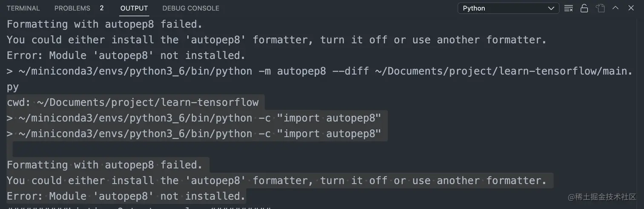Click the wrapped "py" output line
The image size is (644, 209).
pos(13,87)
